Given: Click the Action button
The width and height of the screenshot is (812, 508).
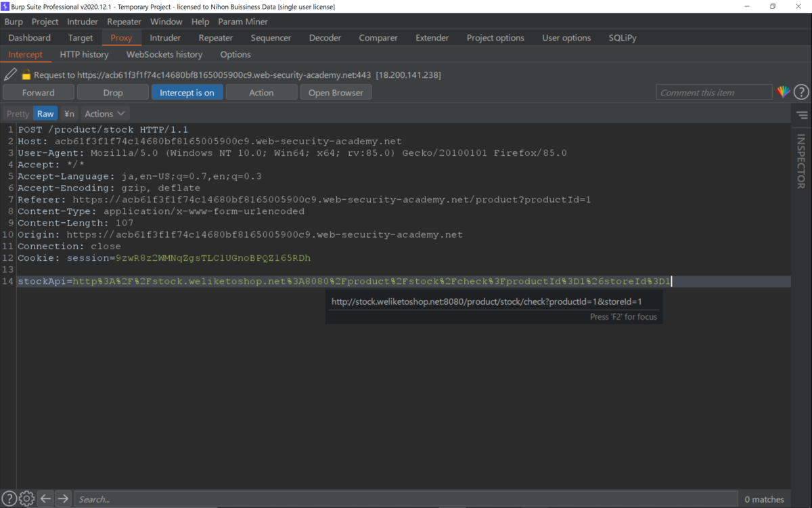Looking at the screenshot, I should [x=261, y=93].
